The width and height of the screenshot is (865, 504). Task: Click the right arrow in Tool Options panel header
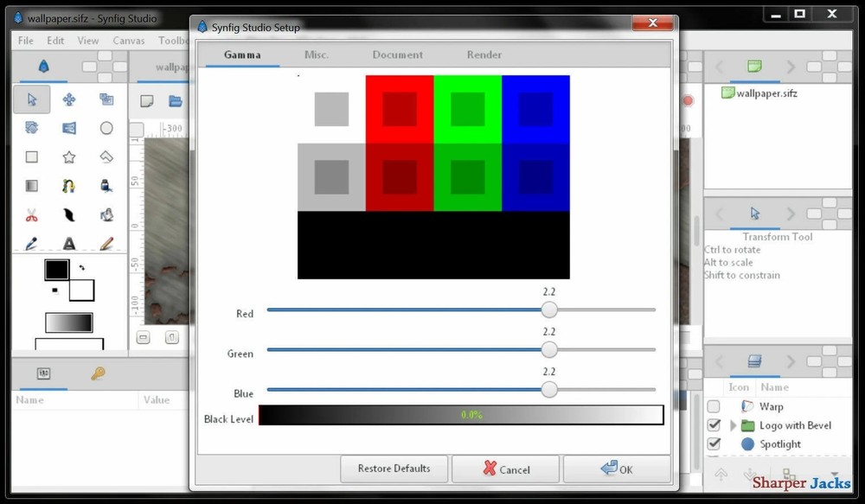791,214
